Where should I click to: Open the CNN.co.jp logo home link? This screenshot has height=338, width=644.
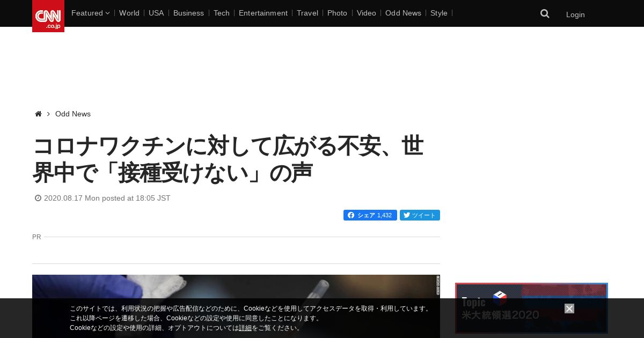[x=48, y=16]
